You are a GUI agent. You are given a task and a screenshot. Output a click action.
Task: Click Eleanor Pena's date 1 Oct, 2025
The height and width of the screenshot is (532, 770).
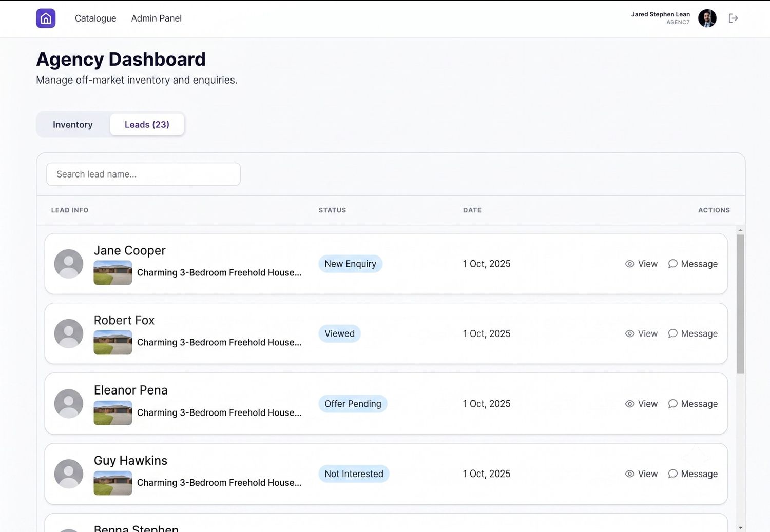(x=487, y=404)
